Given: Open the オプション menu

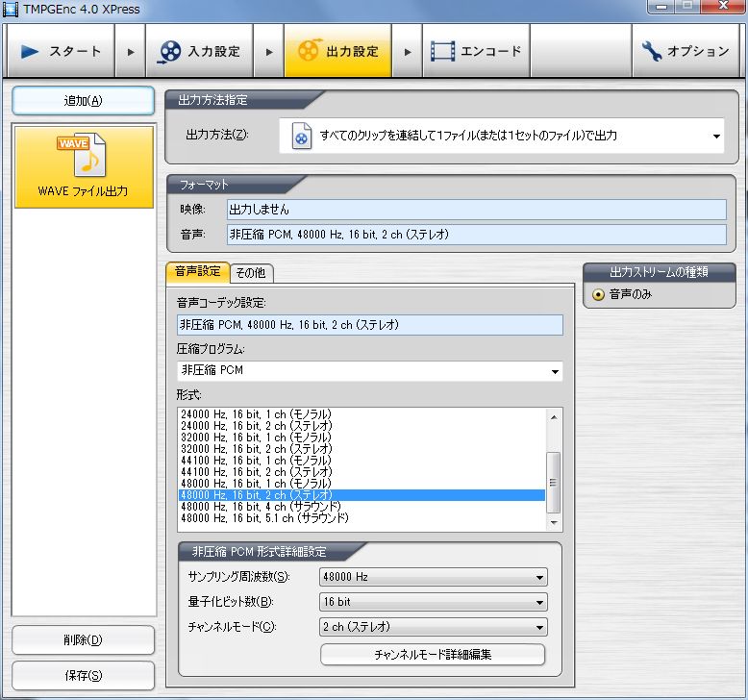Looking at the screenshot, I should click(686, 51).
